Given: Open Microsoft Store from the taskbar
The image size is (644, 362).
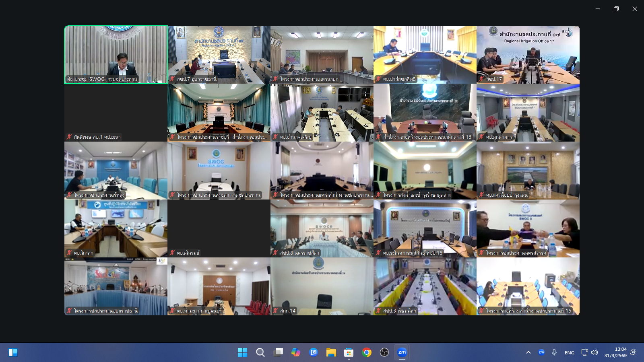Looking at the screenshot, I should click(x=349, y=352).
